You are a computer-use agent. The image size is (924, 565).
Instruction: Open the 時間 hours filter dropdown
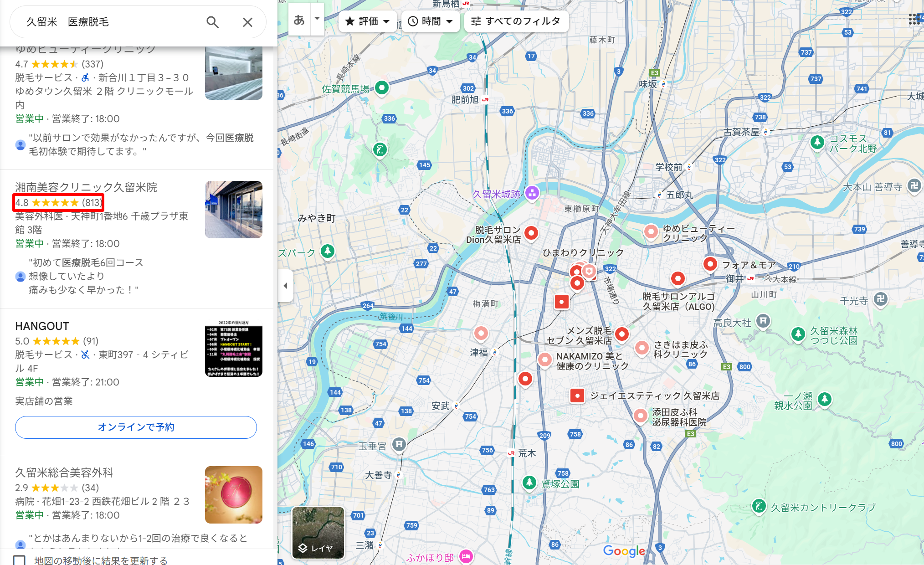pyautogui.click(x=431, y=21)
